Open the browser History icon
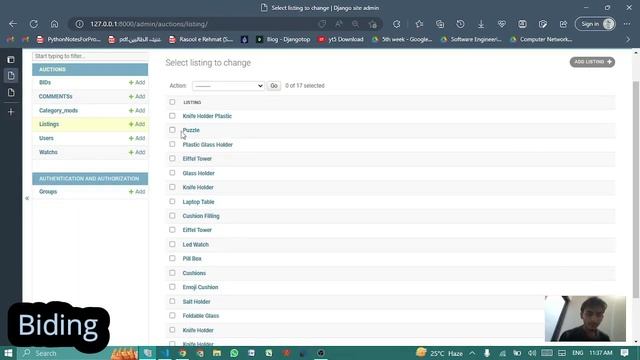The height and width of the screenshot is (360, 640). click(x=460, y=24)
